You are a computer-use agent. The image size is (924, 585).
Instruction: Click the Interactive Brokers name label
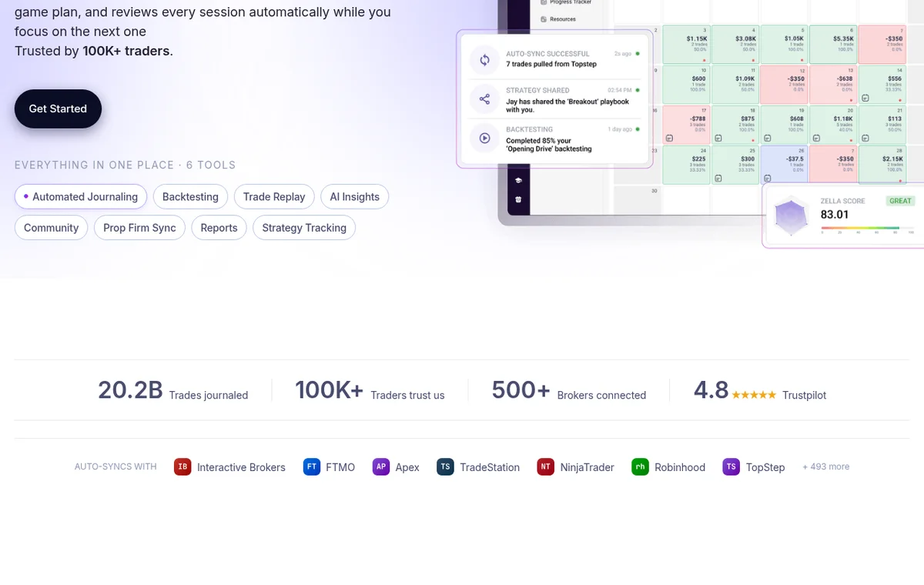pos(241,467)
